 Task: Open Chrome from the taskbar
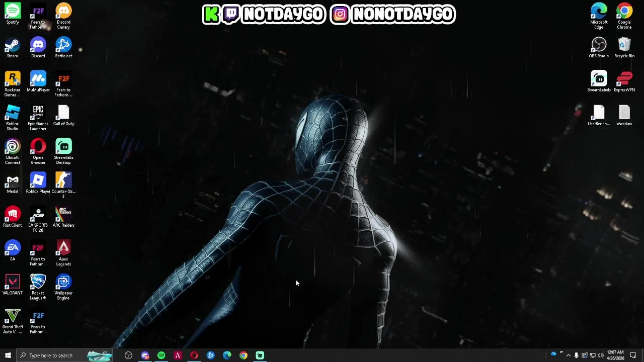coord(244,355)
